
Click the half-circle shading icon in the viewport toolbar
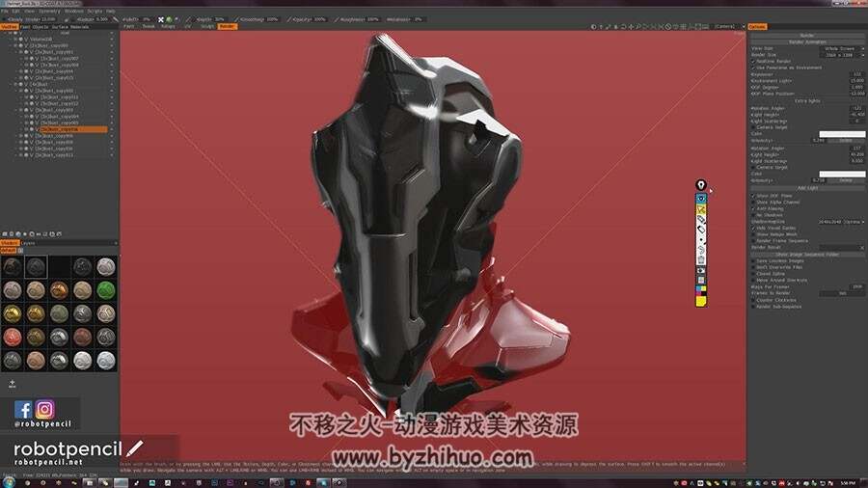pyautogui.click(x=594, y=27)
